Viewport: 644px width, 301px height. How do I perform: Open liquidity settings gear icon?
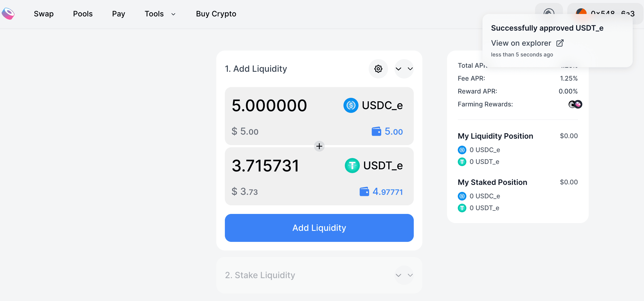(378, 69)
